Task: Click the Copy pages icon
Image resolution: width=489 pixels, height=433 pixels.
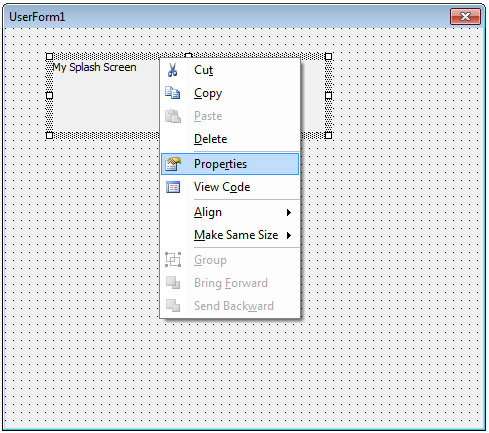Action: (173, 93)
